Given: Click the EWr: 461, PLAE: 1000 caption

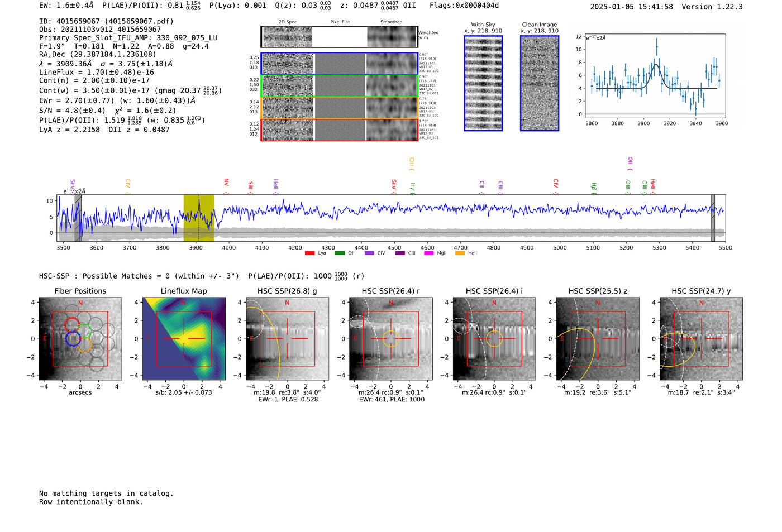Looking at the screenshot, I should pos(392,399).
